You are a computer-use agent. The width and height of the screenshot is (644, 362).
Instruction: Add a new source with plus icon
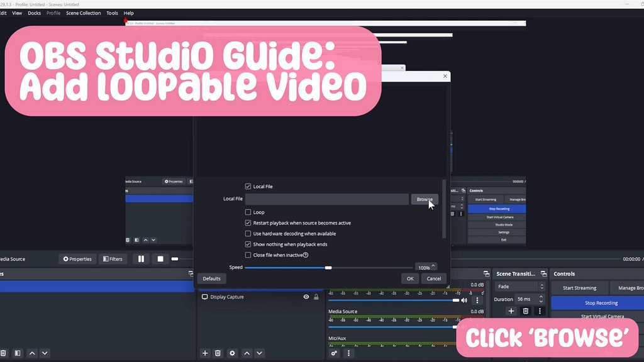[x=205, y=353]
